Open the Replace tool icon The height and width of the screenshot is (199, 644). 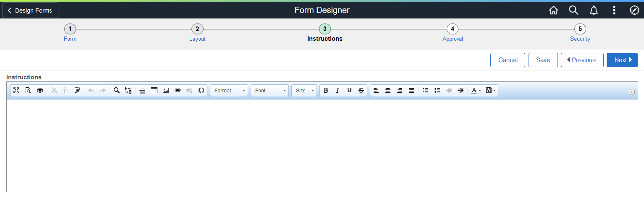pyautogui.click(x=128, y=90)
